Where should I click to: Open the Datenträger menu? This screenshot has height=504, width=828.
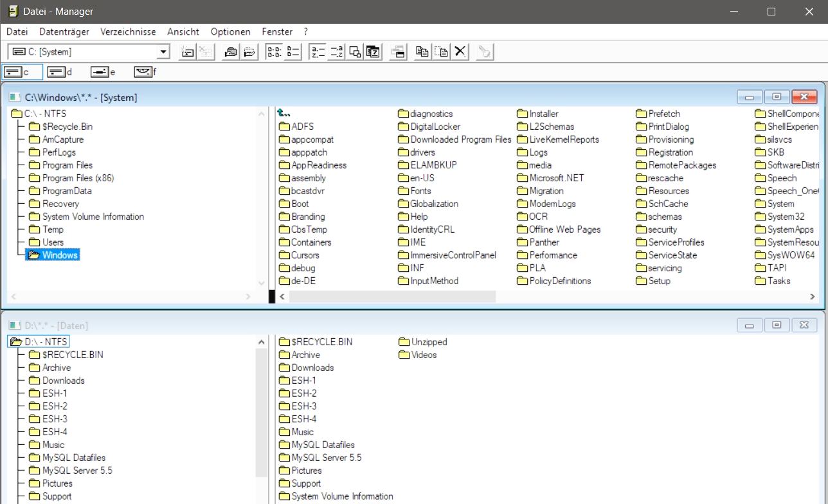click(64, 32)
